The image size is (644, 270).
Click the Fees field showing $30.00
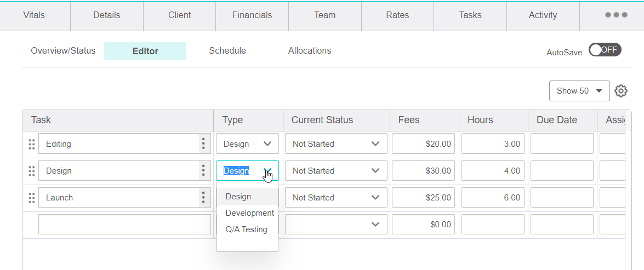click(x=423, y=171)
